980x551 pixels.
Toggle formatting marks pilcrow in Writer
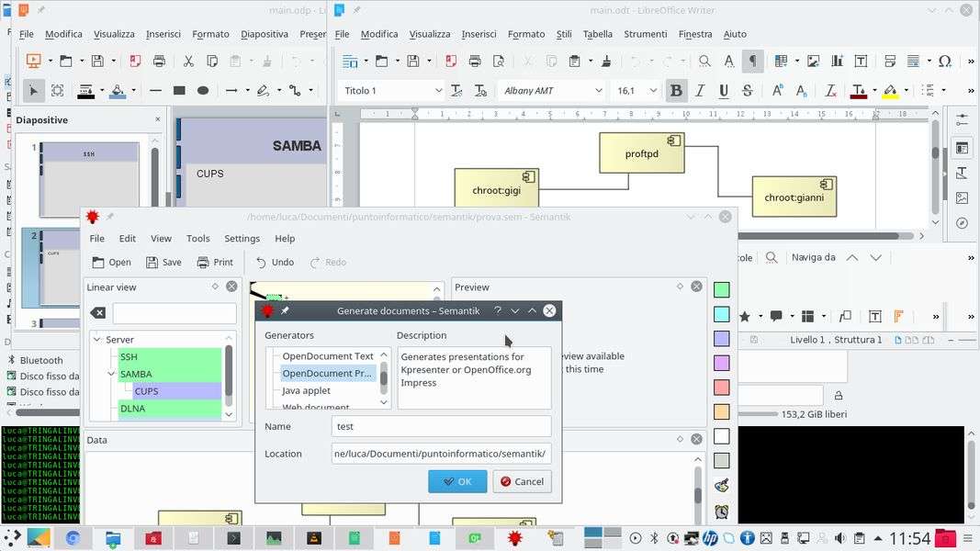tap(752, 62)
